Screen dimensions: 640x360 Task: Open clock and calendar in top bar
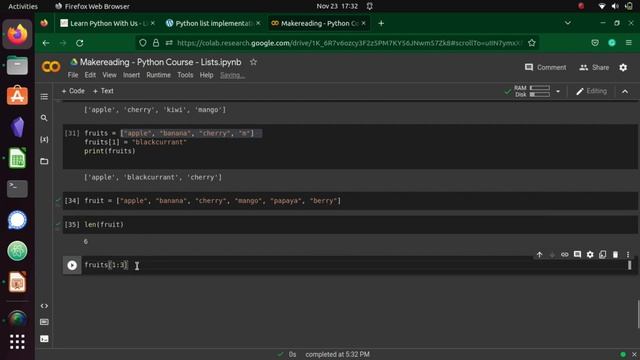pyautogui.click(x=337, y=6)
